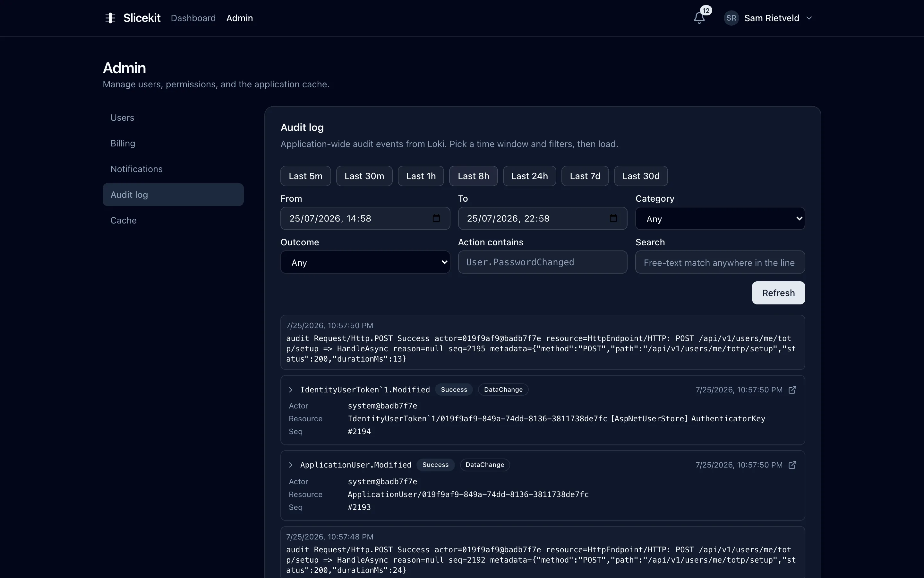The image size is (924, 578).
Task: Click the Slicekit logo icon
Action: pyautogui.click(x=110, y=18)
